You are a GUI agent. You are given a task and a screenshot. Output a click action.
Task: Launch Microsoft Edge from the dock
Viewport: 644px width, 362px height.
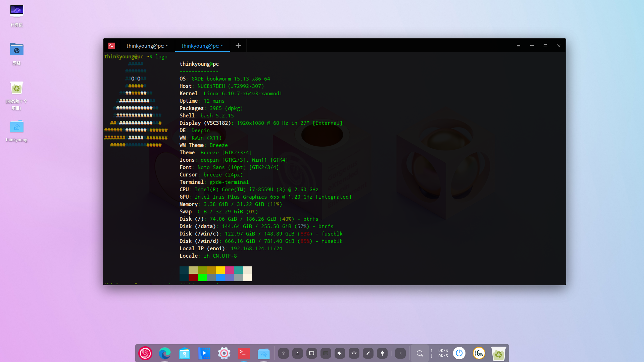click(165, 353)
